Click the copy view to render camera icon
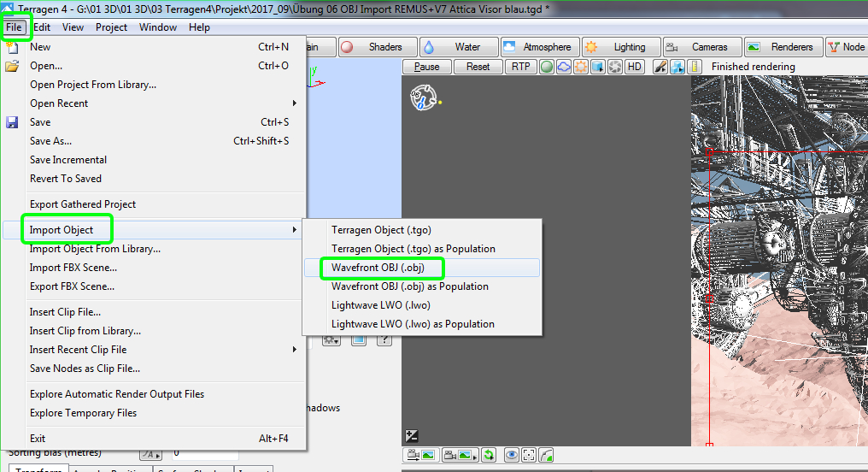 coord(420,456)
